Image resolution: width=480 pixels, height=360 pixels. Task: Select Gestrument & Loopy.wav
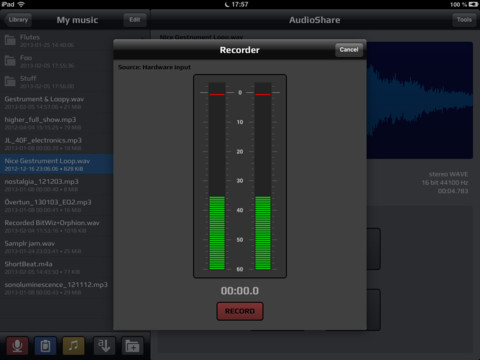coord(57,103)
